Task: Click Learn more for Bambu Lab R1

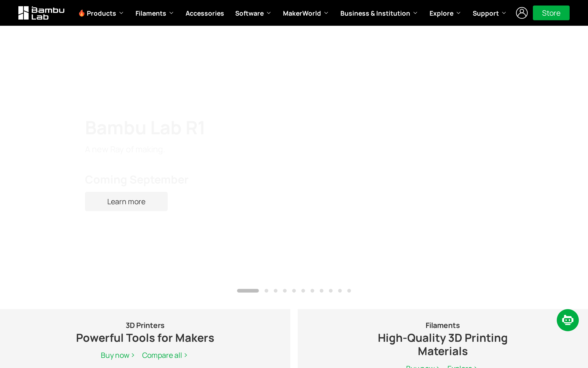Action: 126,201
